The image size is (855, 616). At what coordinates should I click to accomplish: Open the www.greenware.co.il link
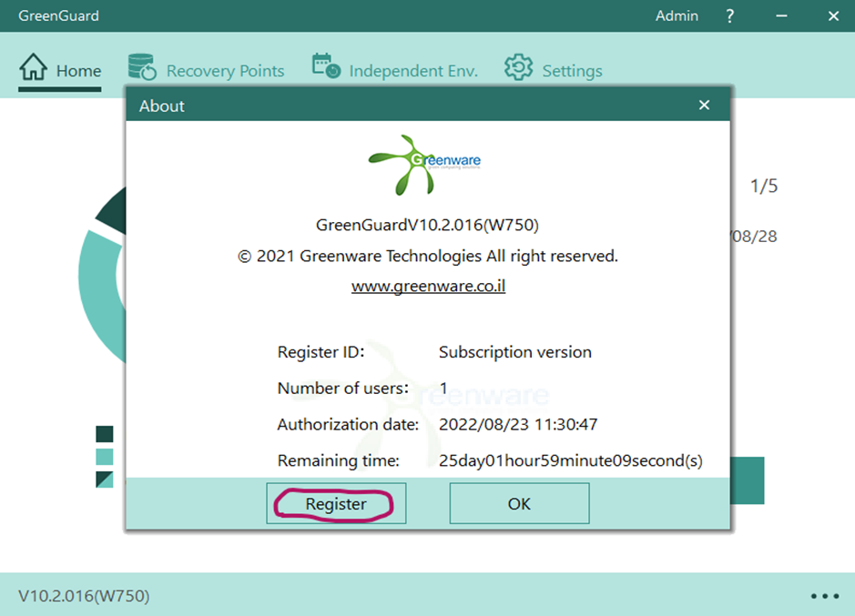click(428, 286)
